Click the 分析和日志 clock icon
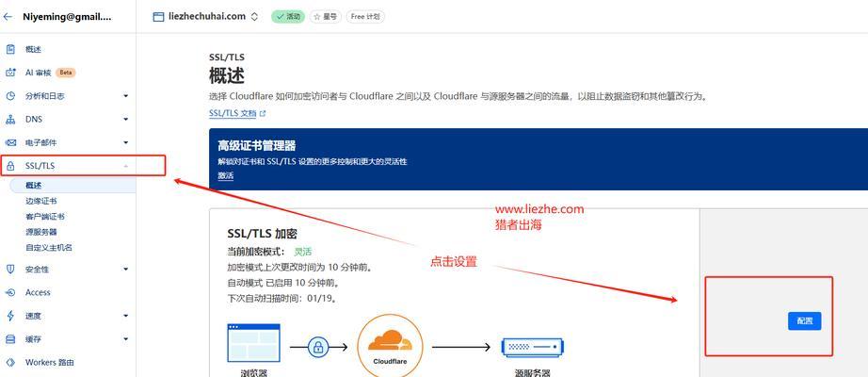 click(x=10, y=96)
